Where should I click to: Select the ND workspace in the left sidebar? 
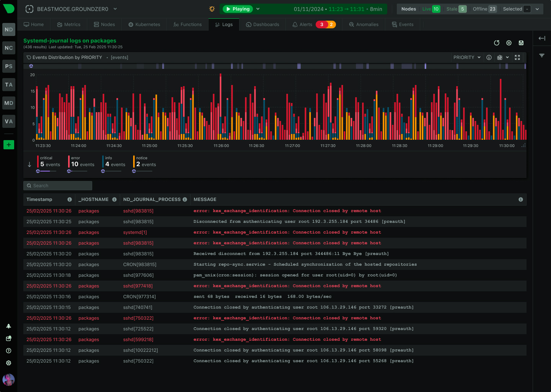coord(8,29)
